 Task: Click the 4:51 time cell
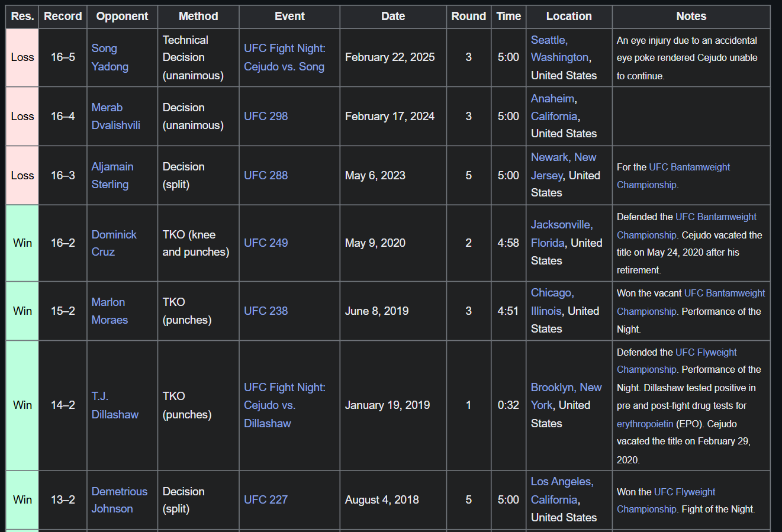coord(509,311)
